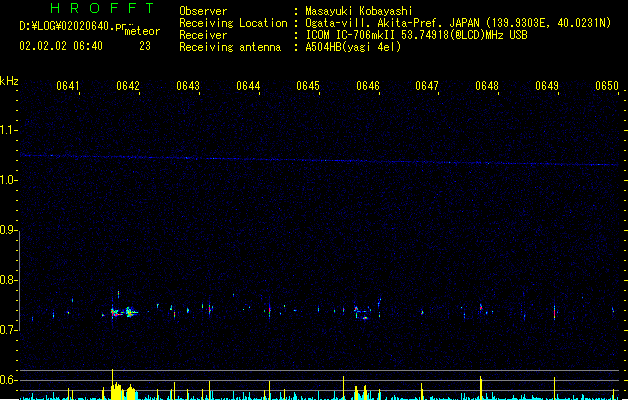The height and width of the screenshot is (400, 629).
Task: Click the Receiving antenna label
Action: tap(230, 47)
